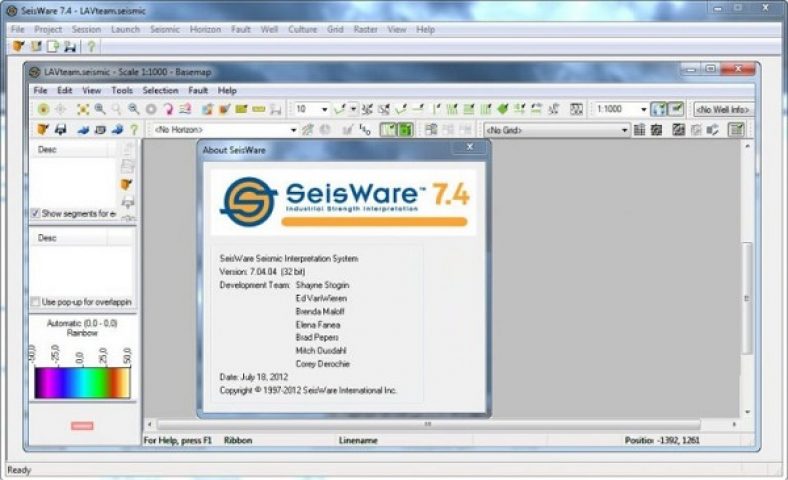Click the solid green polygon icon in Basemap toolbar
The height and width of the screenshot is (480, 788).
tap(503, 109)
